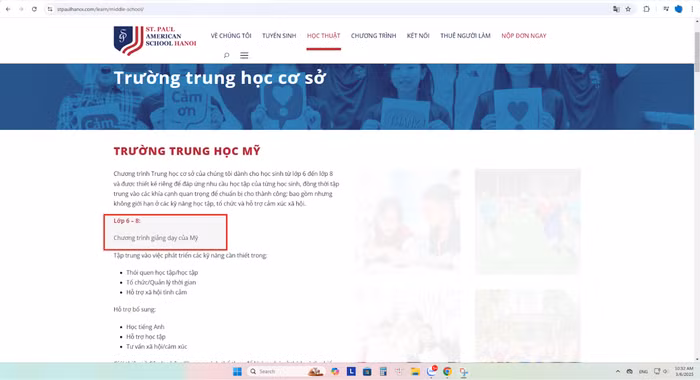
Task: Open TUYỂN SINH menu
Action: (x=279, y=36)
